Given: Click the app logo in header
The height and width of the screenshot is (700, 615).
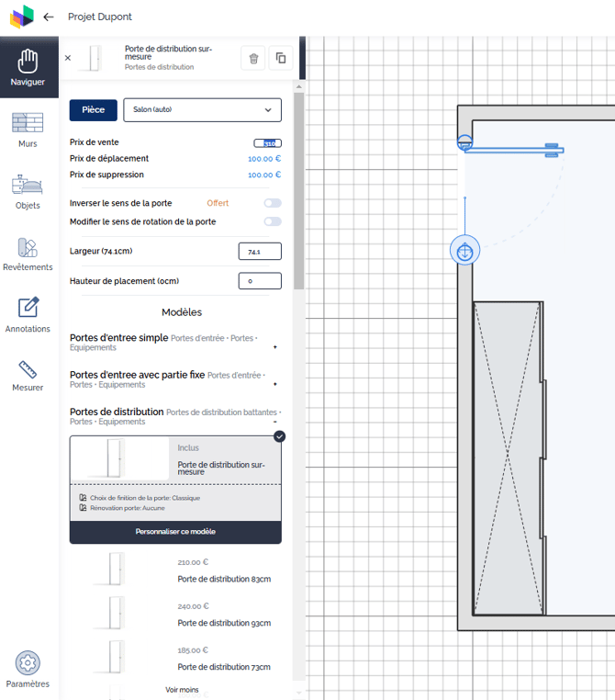Looking at the screenshot, I should [x=22, y=17].
